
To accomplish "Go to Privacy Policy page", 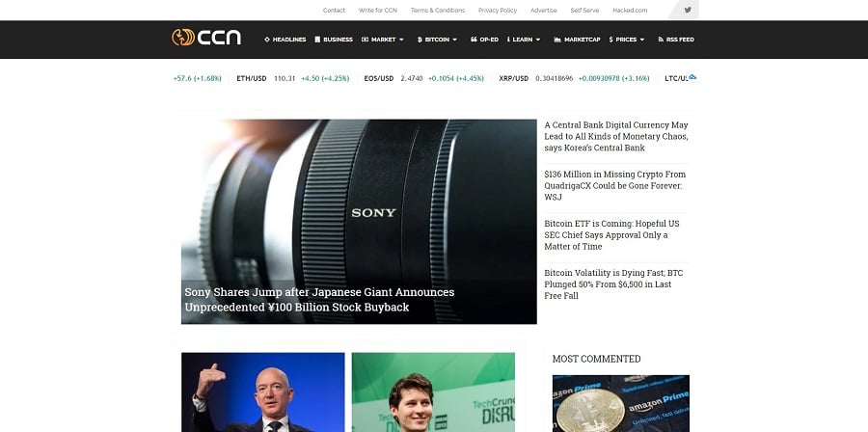I will (x=498, y=10).
